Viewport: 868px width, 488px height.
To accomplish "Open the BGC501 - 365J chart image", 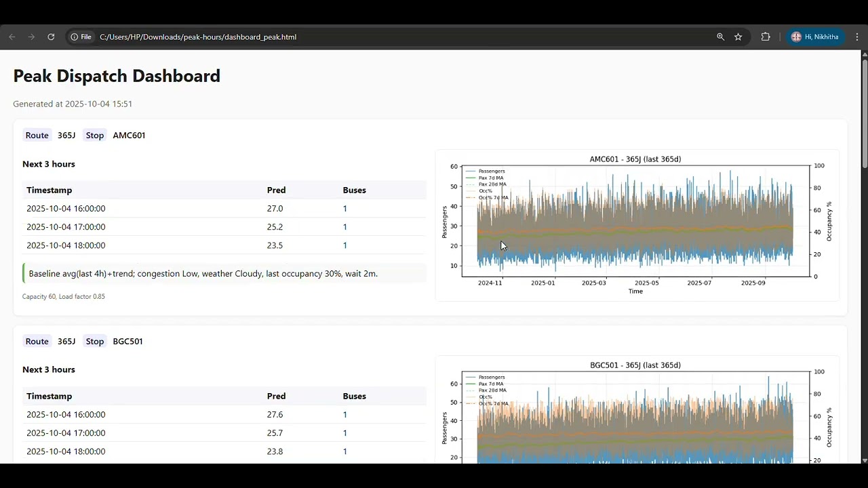I will [637, 409].
